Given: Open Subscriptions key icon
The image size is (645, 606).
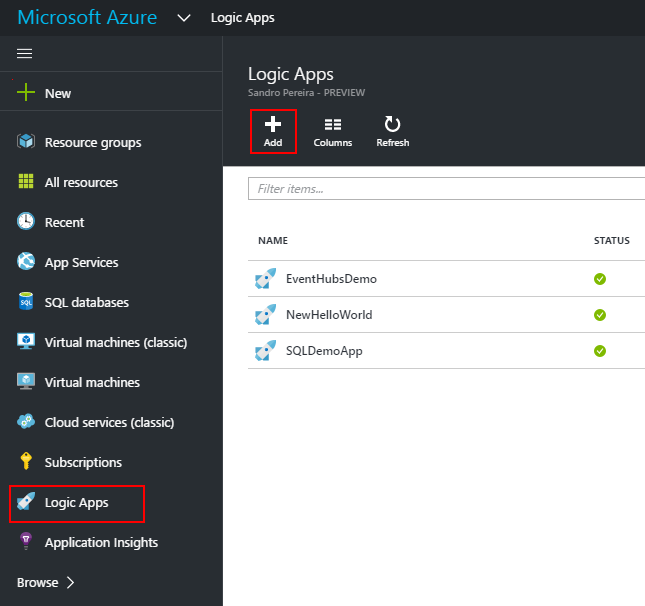Looking at the screenshot, I should [26, 462].
